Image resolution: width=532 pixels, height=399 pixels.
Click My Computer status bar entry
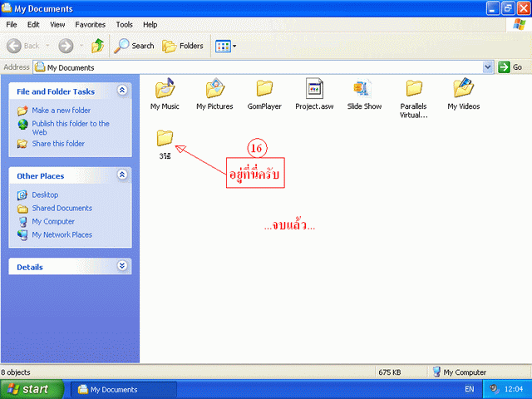(460, 372)
